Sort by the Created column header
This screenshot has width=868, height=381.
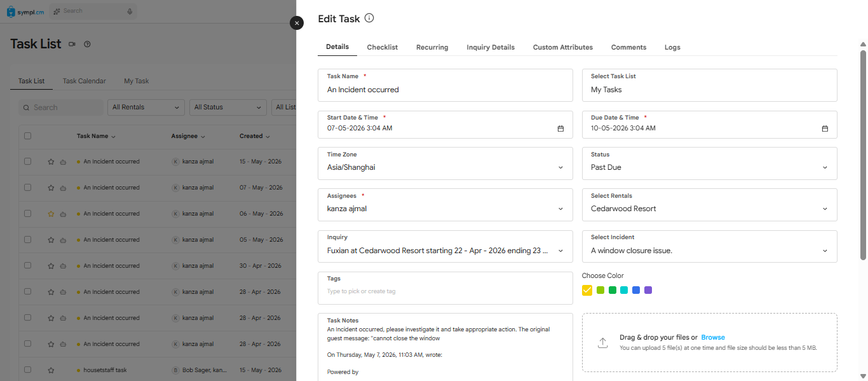click(254, 136)
